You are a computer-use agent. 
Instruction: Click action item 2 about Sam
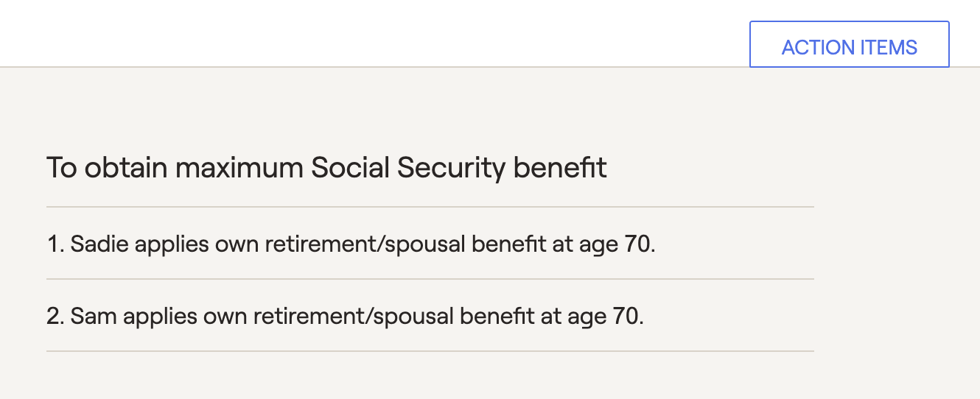click(x=345, y=317)
